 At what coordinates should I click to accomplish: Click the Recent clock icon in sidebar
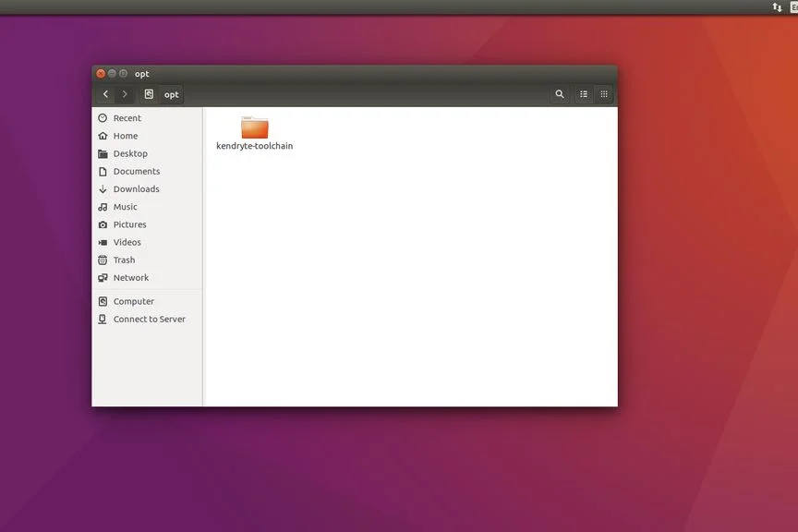(x=103, y=118)
